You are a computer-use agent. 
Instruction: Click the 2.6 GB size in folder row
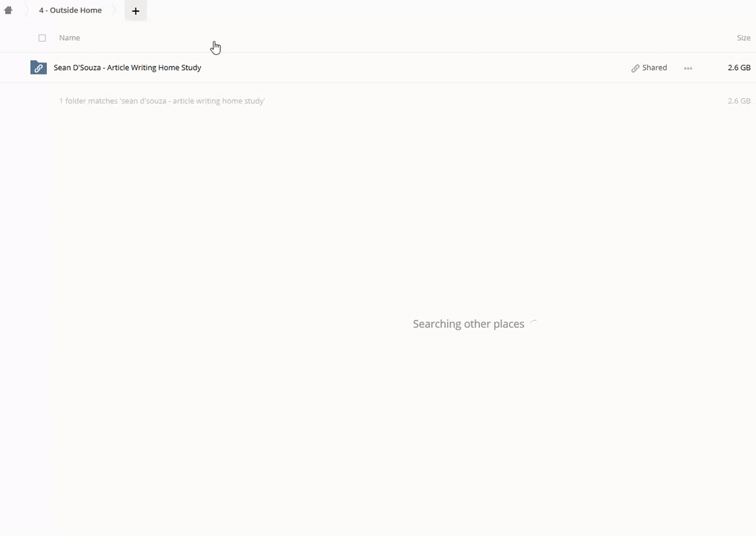(738, 68)
